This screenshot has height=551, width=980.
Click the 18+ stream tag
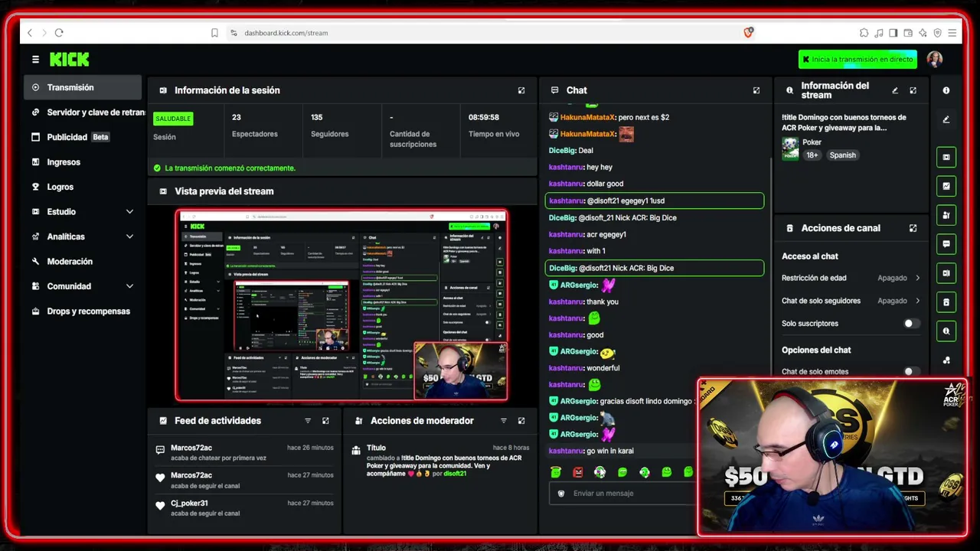812,155
